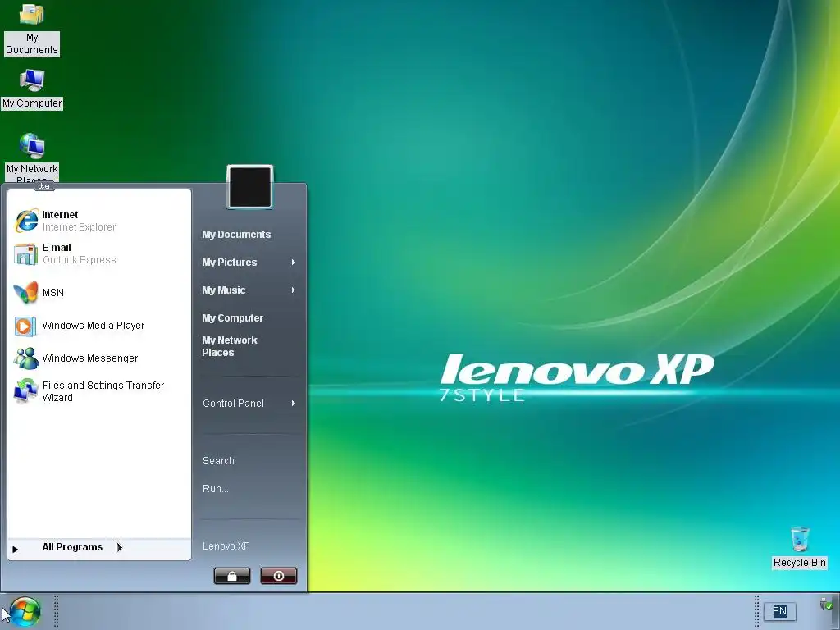The image size is (840, 630).
Task: Click the taskbar toolbar grip handle near Start
Action: pyautogui.click(x=57, y=611)
